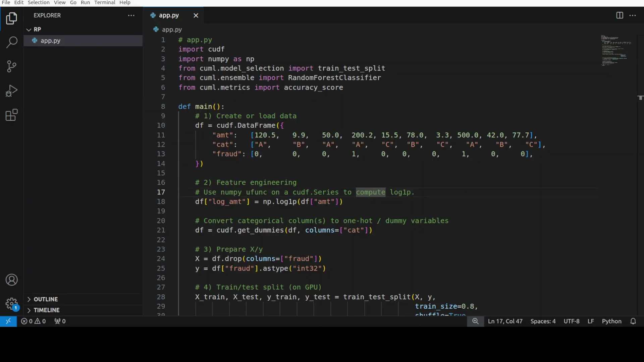Switch to the app.py editor tab

[x=169, y=15]
